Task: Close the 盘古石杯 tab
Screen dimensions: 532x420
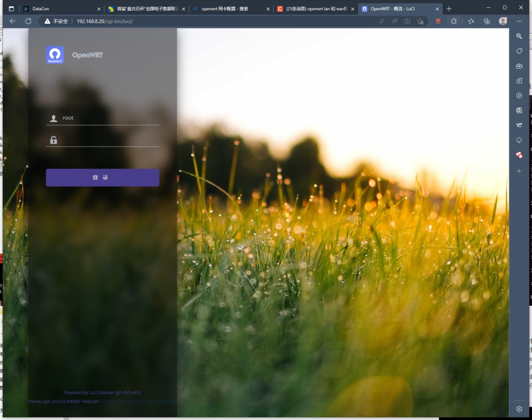Action: [x=184, y=9]
